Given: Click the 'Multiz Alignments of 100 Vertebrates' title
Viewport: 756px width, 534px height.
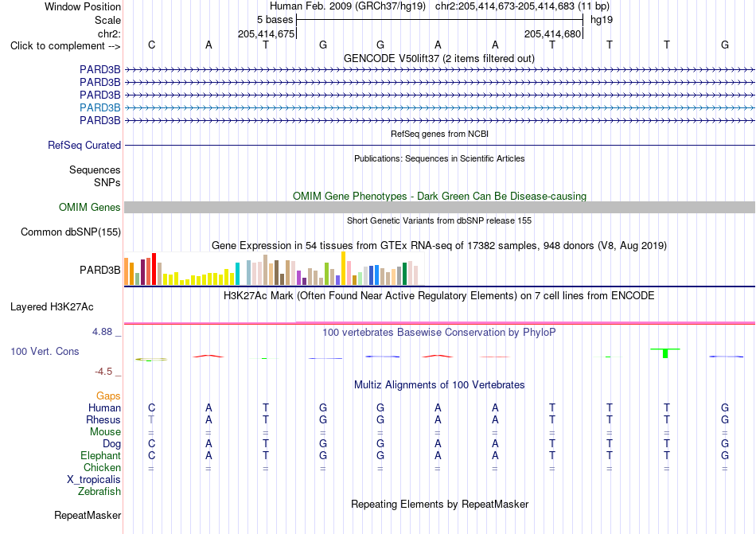Looking at the screenshot, I should (439, 384).
